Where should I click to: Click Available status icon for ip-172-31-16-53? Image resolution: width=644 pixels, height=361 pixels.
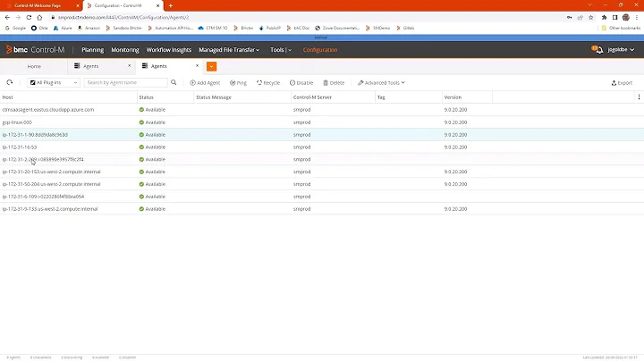141,147
